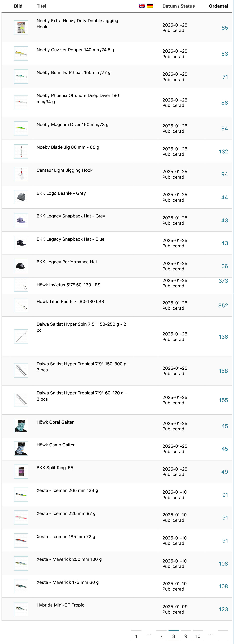Sort list by Titel column header
Image resolution: width=234 pixels, height=644 pixels.
[x=41, y=6]
